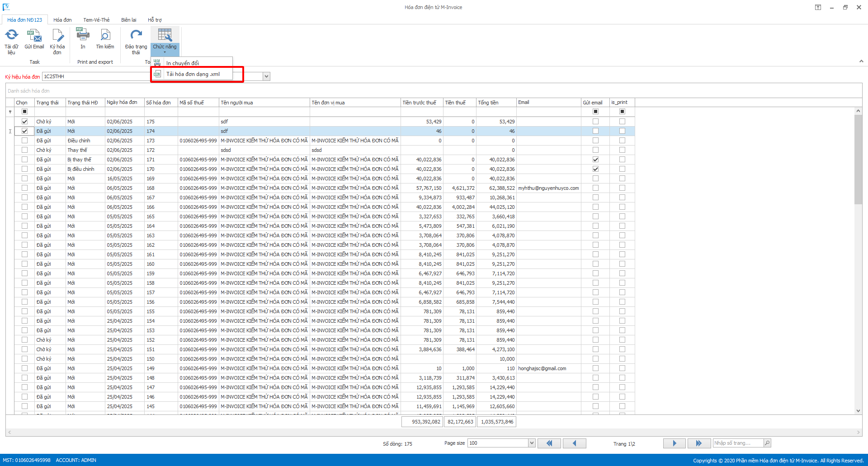Open the Biên lai tab
This screenshot has height=466, width=868.
pyautogui.click(x=128, y=20)
